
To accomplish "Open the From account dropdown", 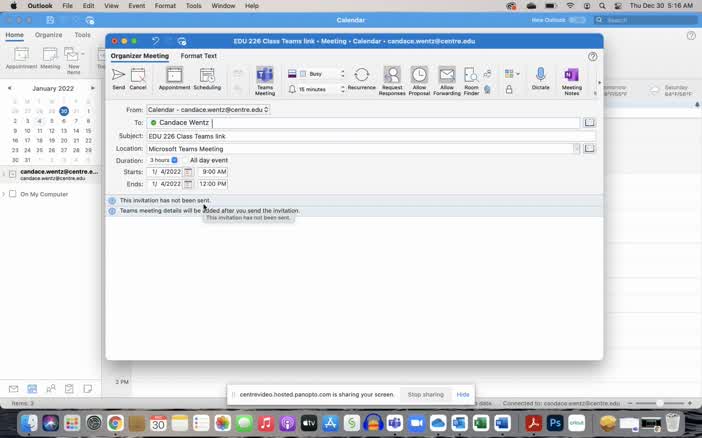I will tap(208, 110).
